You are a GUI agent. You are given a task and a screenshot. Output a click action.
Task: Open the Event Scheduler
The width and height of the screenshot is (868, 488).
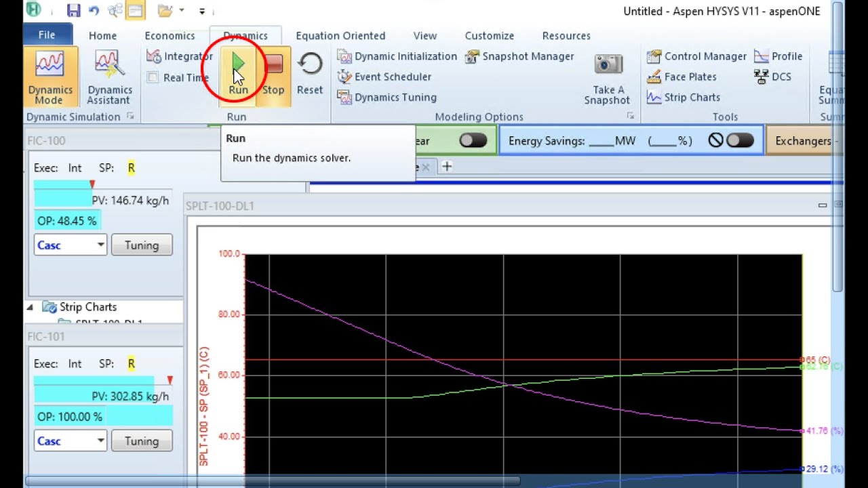[x=384, y=77]
